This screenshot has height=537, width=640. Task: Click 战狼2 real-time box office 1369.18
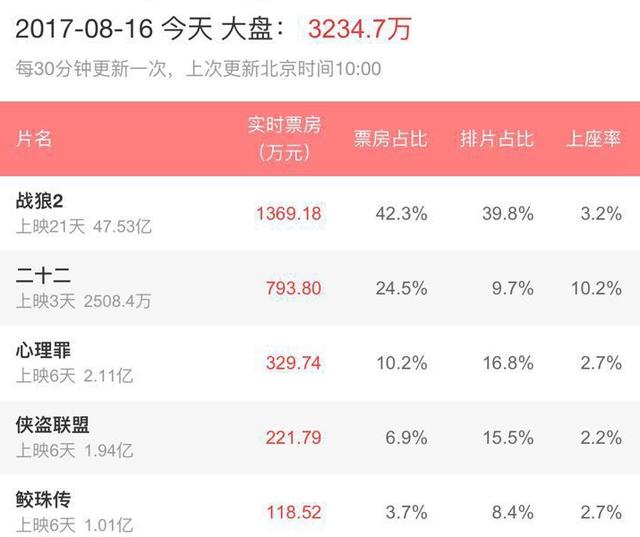(x=289, y=213)
